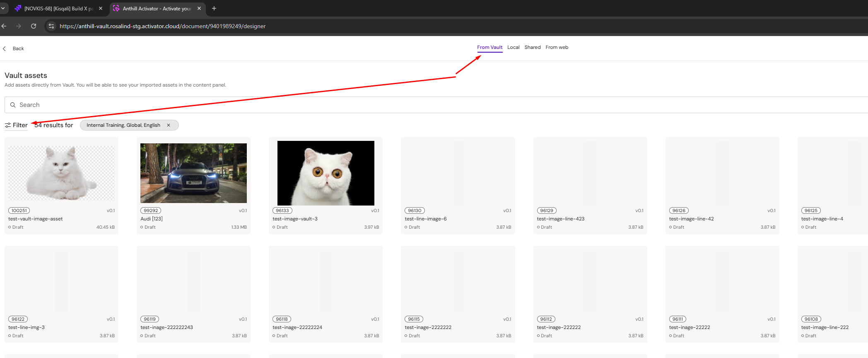Select the white cat thumbnail of asset 100251
868x358 pixels.
(61, 173)
